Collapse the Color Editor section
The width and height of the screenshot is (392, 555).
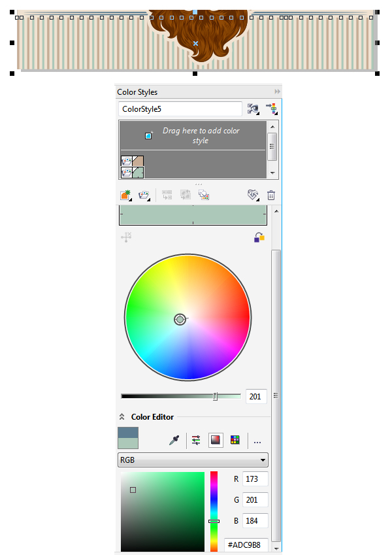(x=122, y=416)
